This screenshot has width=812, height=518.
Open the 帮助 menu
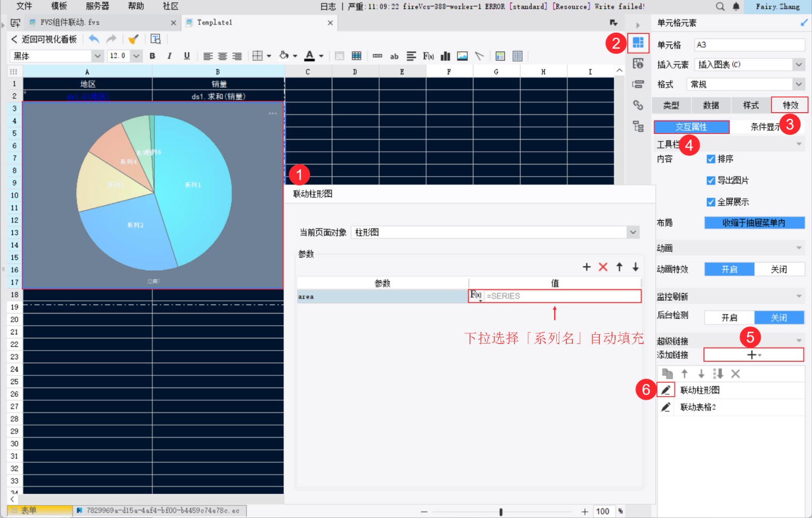[136, 6]
